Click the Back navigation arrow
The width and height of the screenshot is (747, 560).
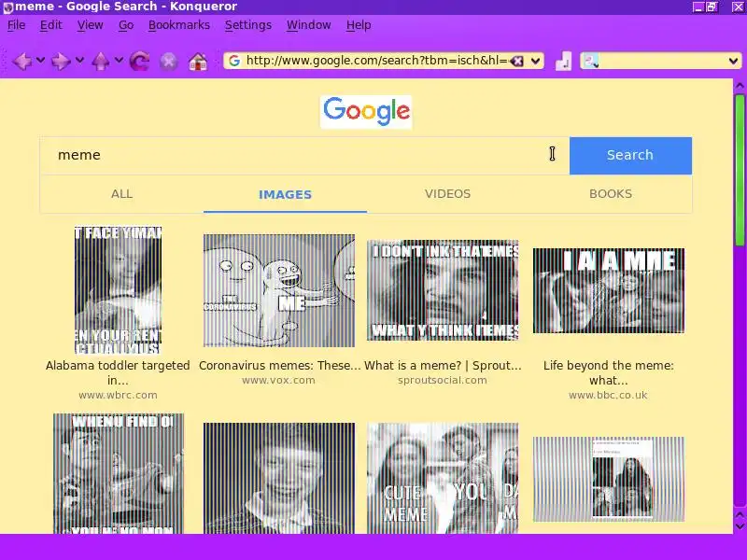[x=22, y=61]
